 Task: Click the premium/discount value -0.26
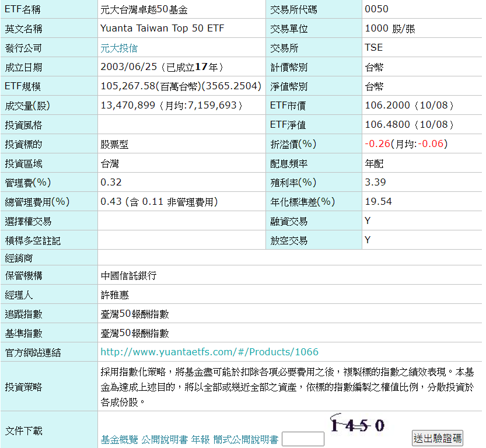pos(377,143)
